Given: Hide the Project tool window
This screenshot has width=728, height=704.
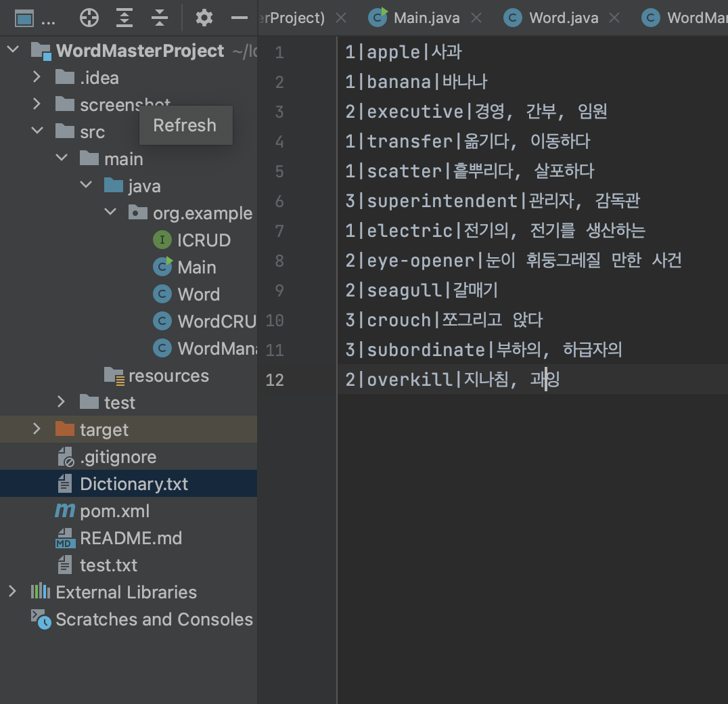Looking at the screenshot, I should (240, 17).
